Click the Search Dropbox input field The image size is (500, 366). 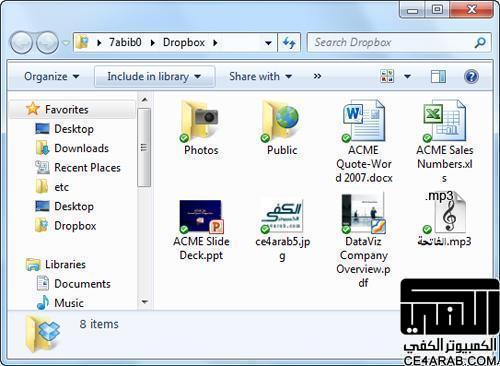pos(393,43)
